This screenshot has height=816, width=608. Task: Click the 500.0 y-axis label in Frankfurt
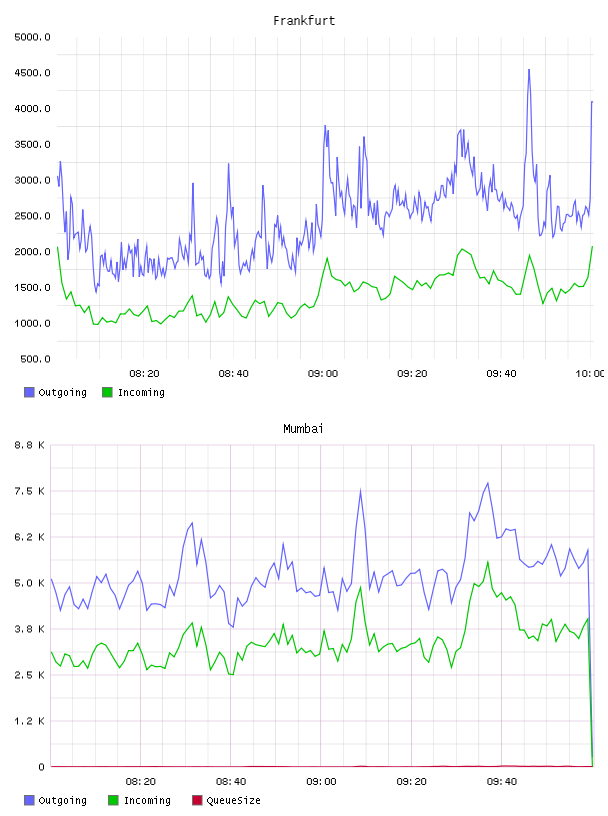(35, 359)
